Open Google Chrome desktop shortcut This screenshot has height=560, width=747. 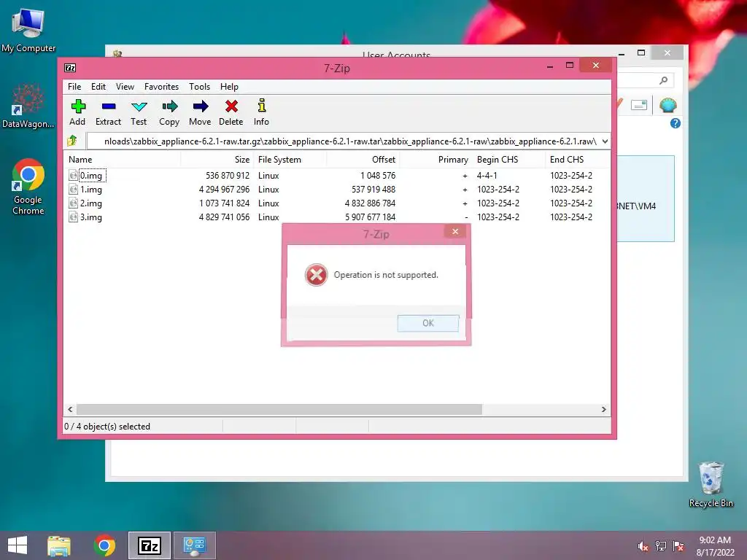tap(28, 186)
